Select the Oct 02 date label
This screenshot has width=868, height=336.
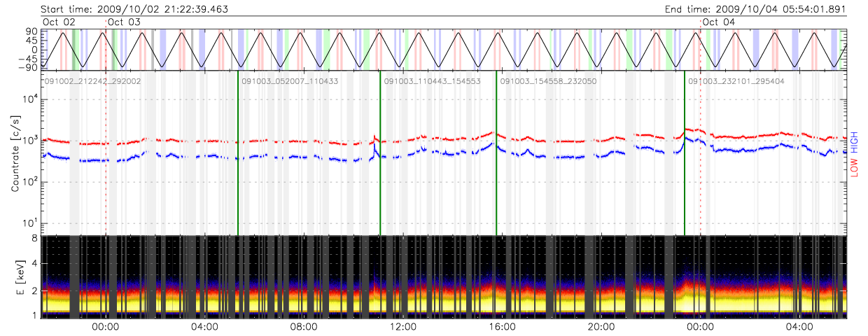tap(59, 22)
